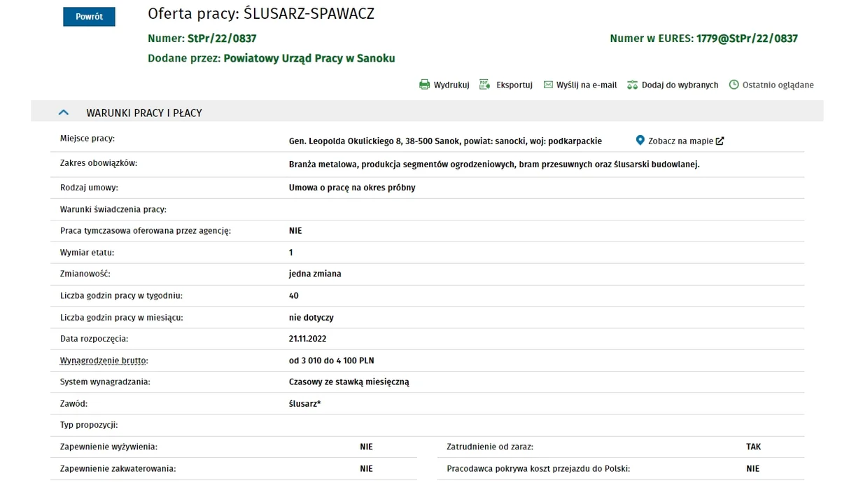Viewport: 842px width, 504px height.
Task: Click Powiatowy Urząd Pracy w Sanoku text
Action: 309,58
